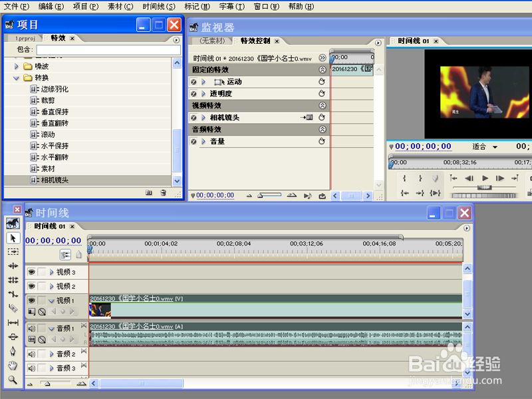The width and height of the screenshot is (532, 399).
Task: Click program monitor current timecode
Action: (x=423, y=146)
